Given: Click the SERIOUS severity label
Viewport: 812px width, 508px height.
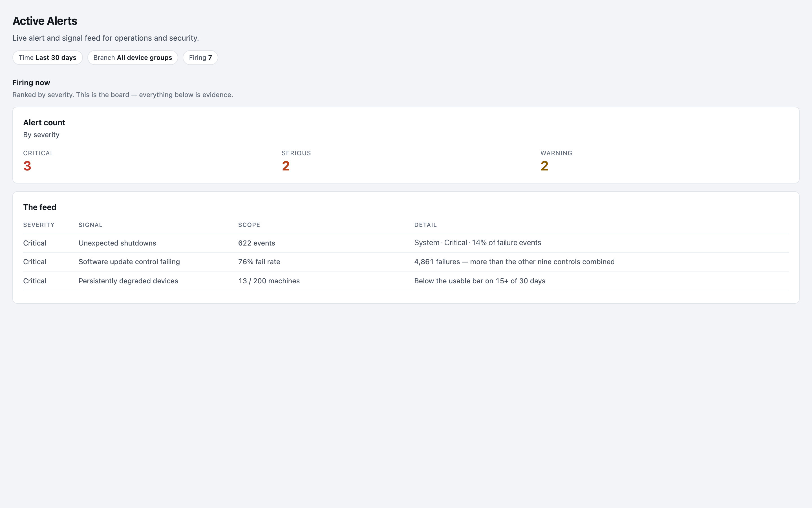Looking at the screenshot, I should (x=296, y=153).
